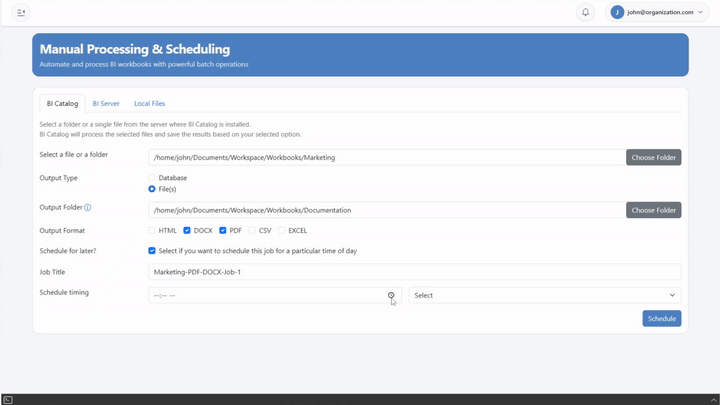Open the time picker clock icon

pos(391,295)
